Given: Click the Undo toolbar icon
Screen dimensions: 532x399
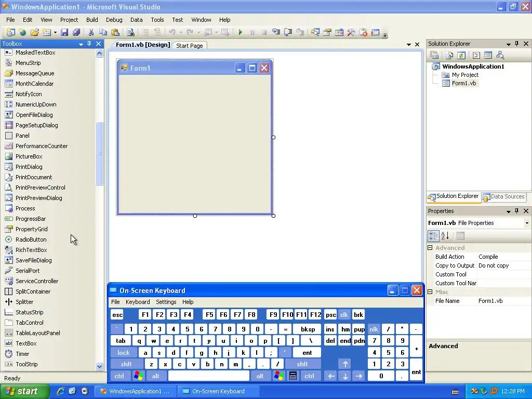Looking at the screenshot, I should pos(172,32).
